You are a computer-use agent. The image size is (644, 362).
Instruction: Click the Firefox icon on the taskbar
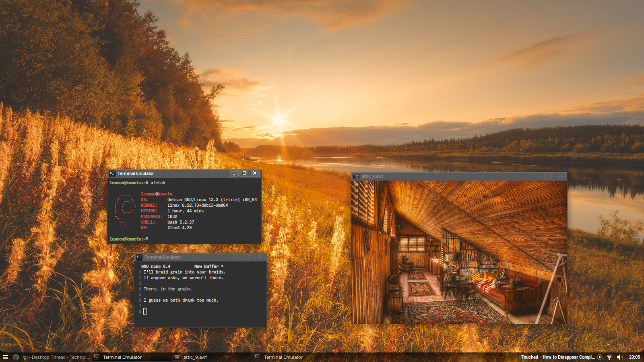tap(16, 357)
